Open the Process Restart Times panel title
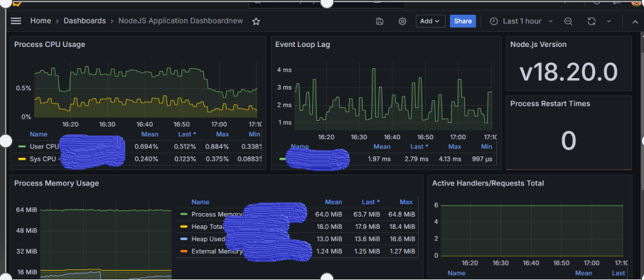644x280 pixels. point(550,104)
